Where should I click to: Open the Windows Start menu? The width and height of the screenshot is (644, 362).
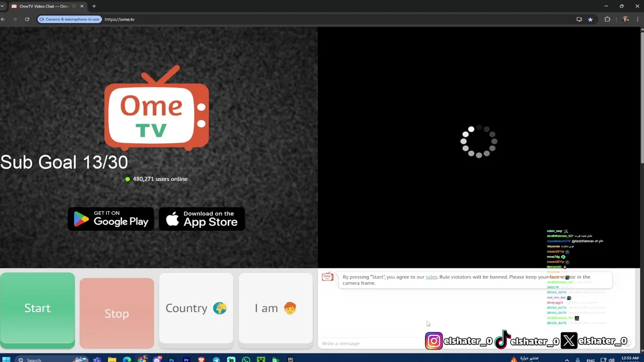pyautogui.click(x=6, y=359)
